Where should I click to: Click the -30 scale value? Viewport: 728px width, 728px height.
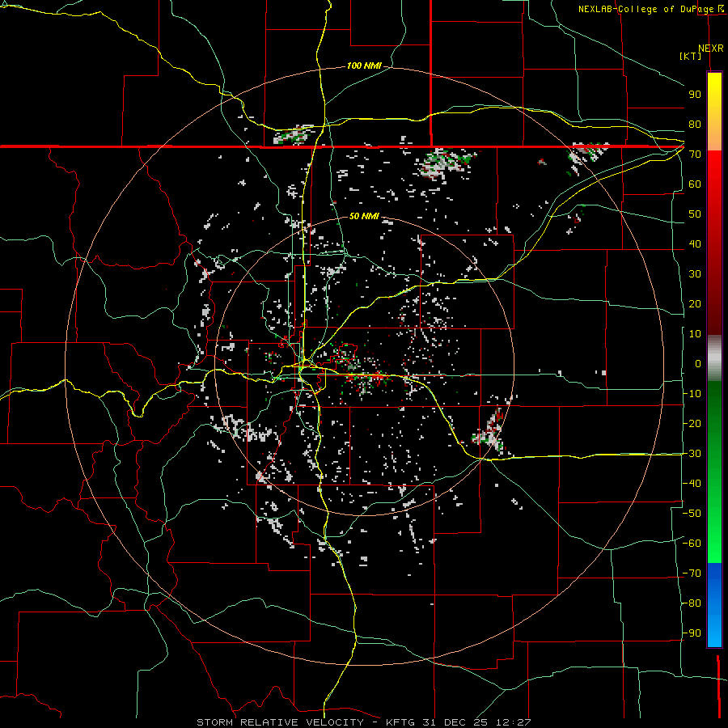point(692,454)
